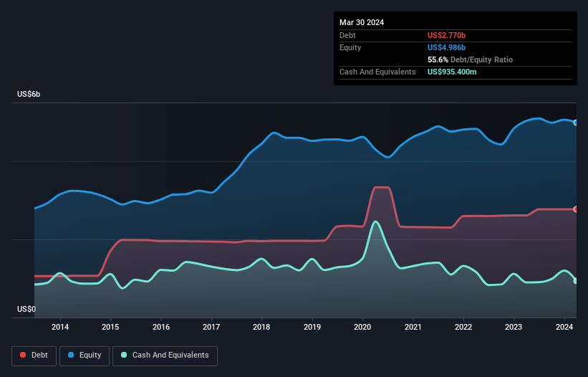Screen dimensions: 588x377
Task: Click the Debt label in tooltip
Action: [x=347, y=35]
